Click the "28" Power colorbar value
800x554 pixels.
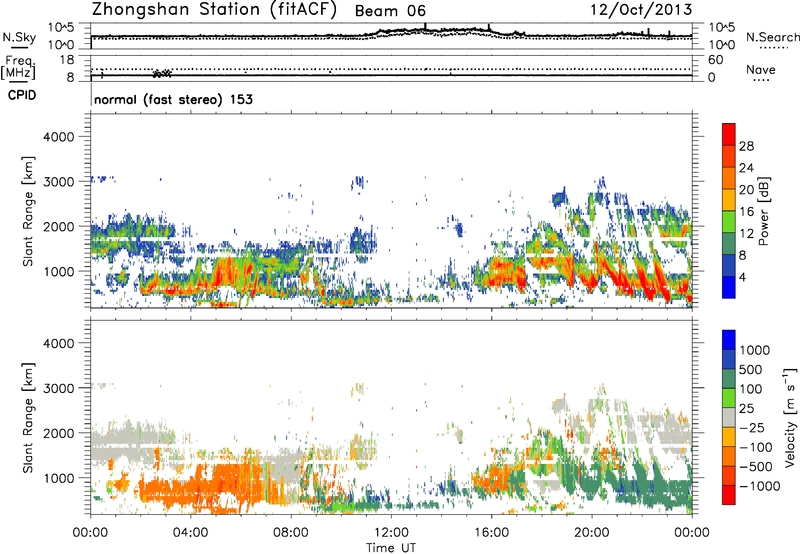[746, 146]
